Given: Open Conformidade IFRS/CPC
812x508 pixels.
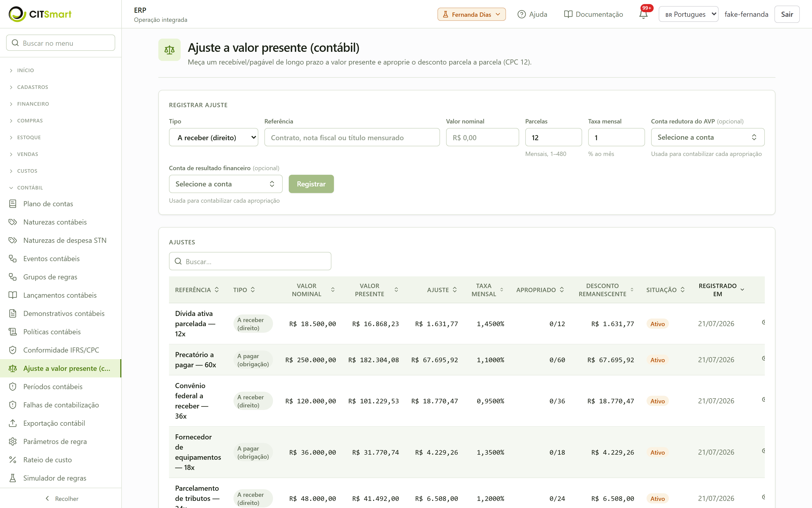Looking at the screenshot, I should [x=60, y=350].
